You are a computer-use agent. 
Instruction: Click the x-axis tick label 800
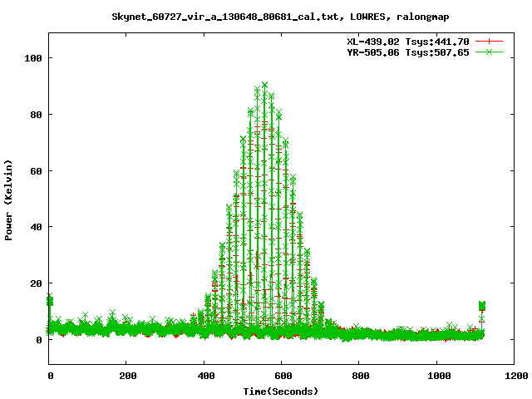point(360,376)
